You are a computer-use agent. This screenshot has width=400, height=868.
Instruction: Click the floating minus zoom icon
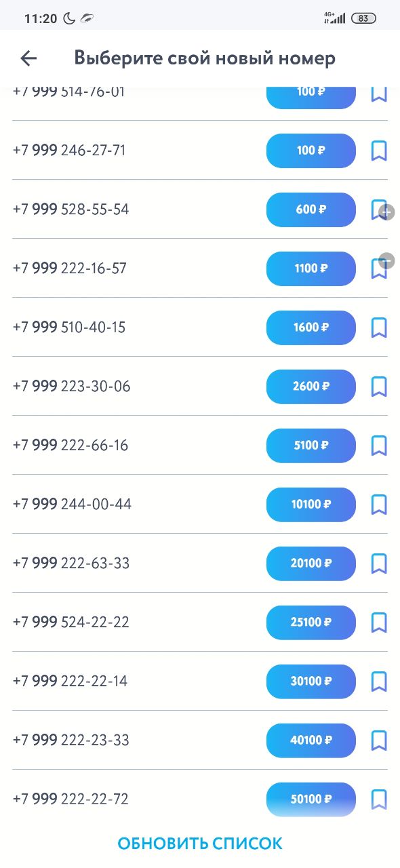click(x=386, y=260)
